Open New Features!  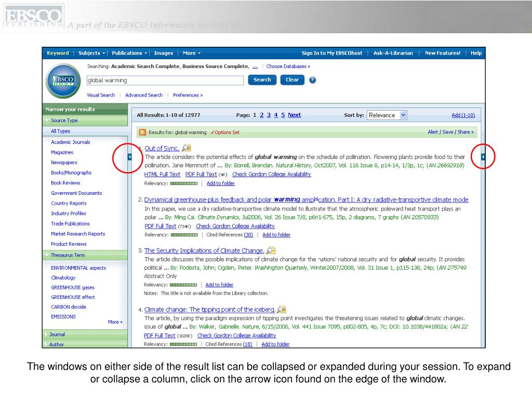point(443,53)
